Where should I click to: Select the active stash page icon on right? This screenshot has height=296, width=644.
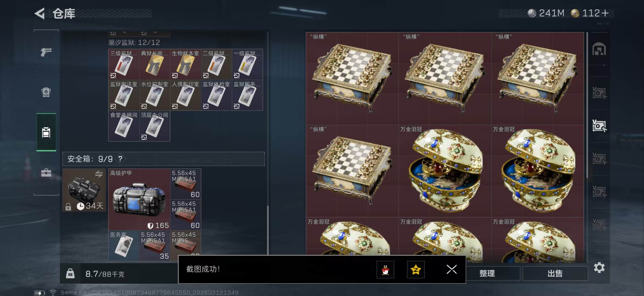[599, 126]
